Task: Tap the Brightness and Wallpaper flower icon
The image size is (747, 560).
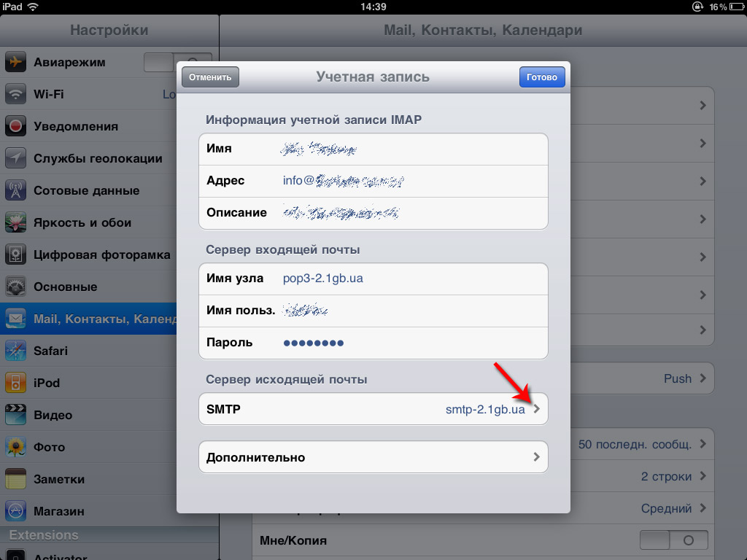Action: [16, 222]
